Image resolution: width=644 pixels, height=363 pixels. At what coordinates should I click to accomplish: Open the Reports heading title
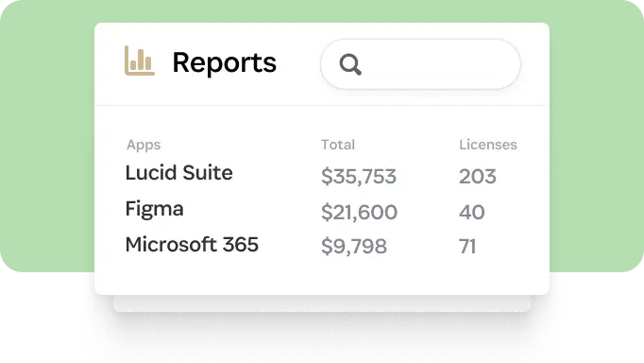224,63
